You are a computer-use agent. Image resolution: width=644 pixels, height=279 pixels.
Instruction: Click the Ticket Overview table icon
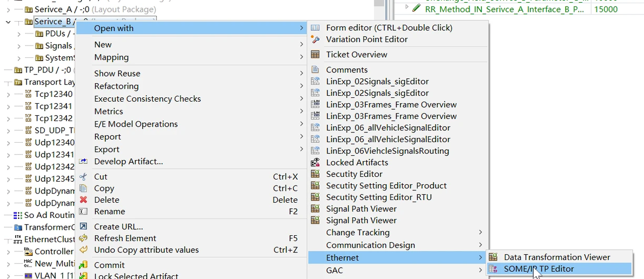coord(316,55)
